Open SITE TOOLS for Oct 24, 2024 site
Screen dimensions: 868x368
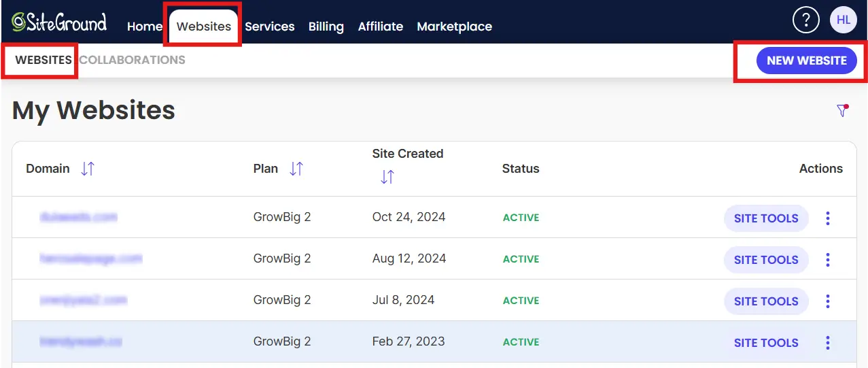point(766,218)
